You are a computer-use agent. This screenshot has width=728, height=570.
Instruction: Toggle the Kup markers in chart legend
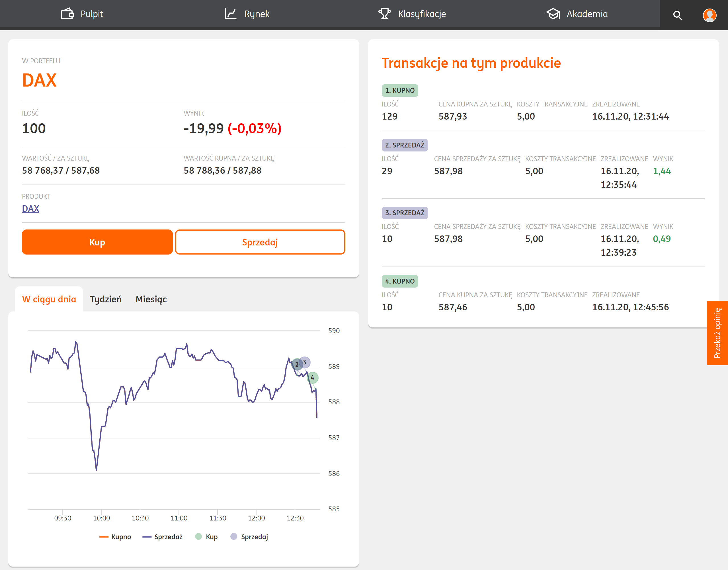point(206,537)
